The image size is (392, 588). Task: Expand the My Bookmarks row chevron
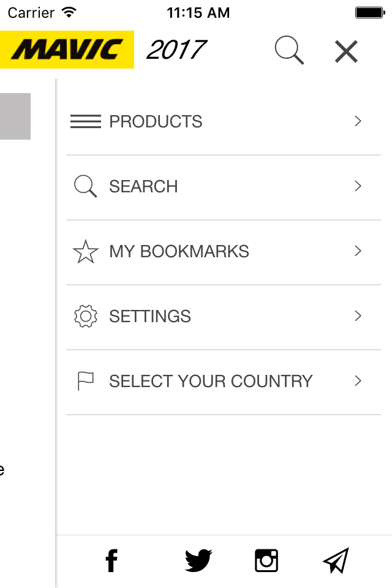pyautogui.click(x=358, y=251)
